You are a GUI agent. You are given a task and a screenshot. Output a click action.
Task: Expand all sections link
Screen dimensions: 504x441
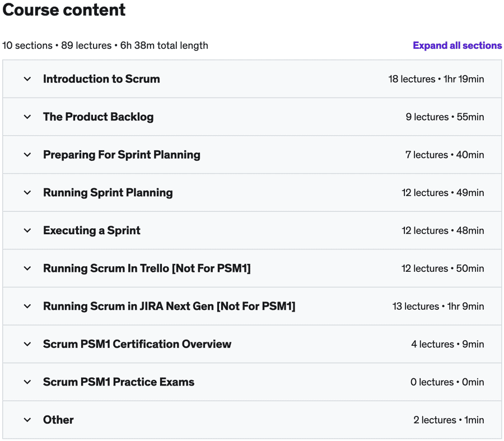[457, 45]
